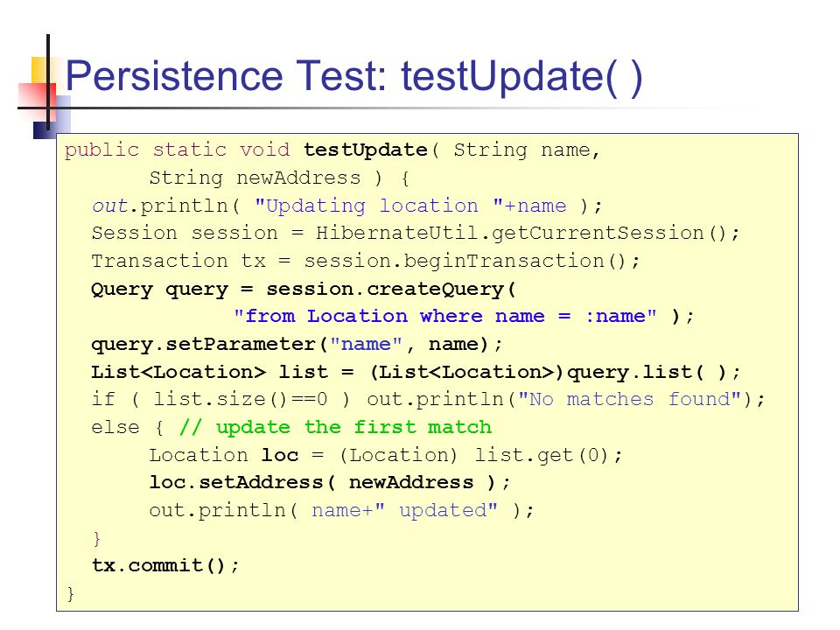
Task: Click the 'name+" updated"' println argument
Action: pyautogui.click(x=404, y=510)
